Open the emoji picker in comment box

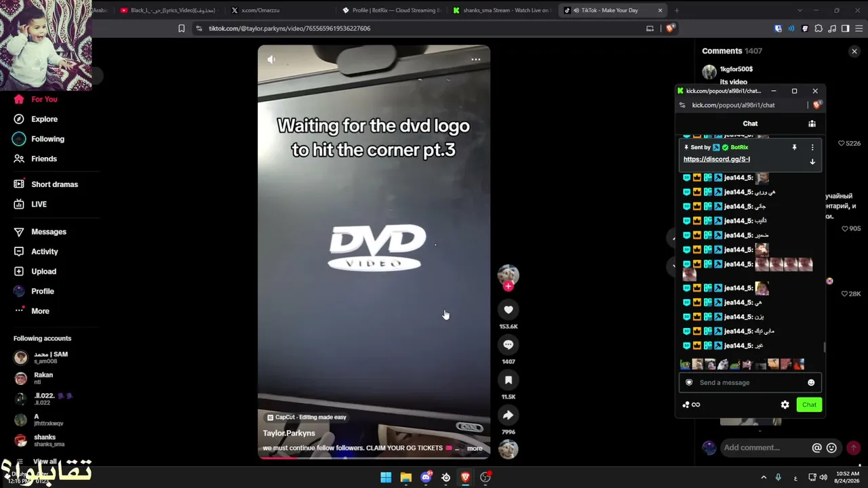832,448
